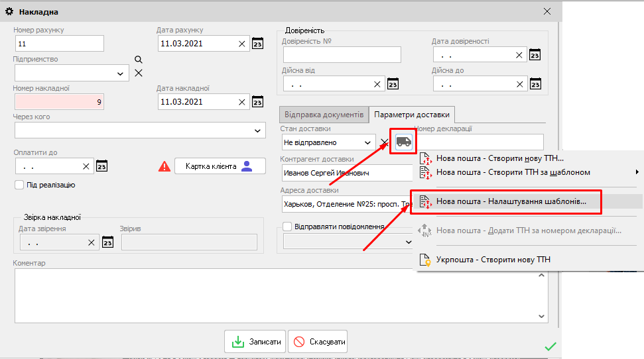The height and width of the screenshot is (359, 644).
Task: Choose Укрпошта - Створити нову ТТН
Action: [493, 259]
